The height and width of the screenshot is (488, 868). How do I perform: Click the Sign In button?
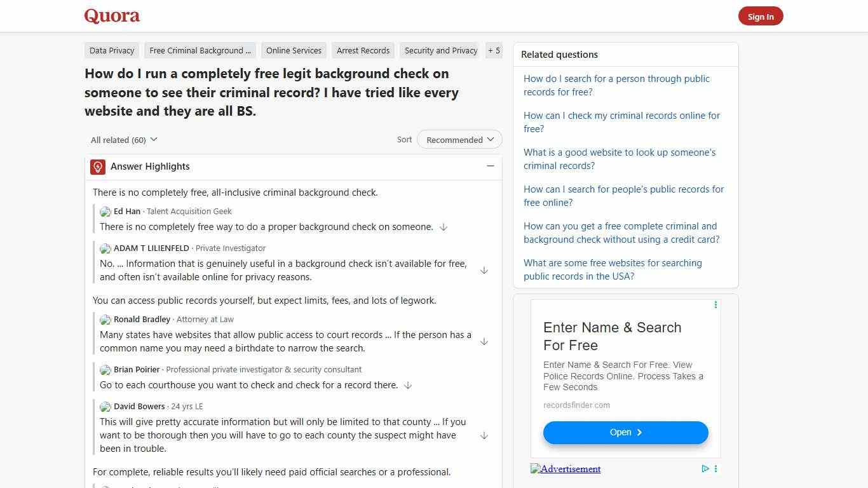761,16
